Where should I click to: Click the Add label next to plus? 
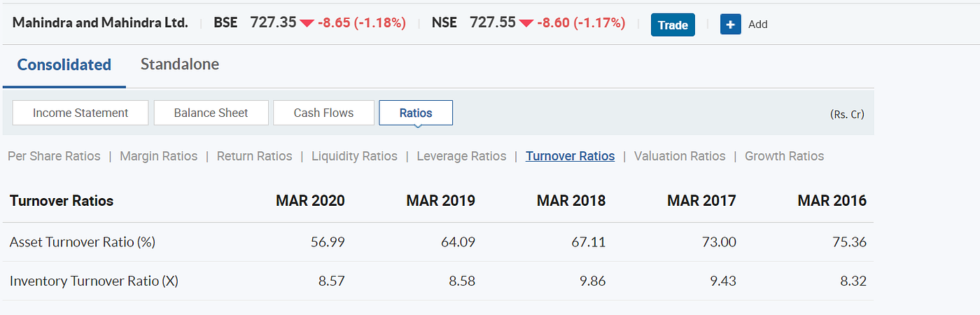point(758,24)
